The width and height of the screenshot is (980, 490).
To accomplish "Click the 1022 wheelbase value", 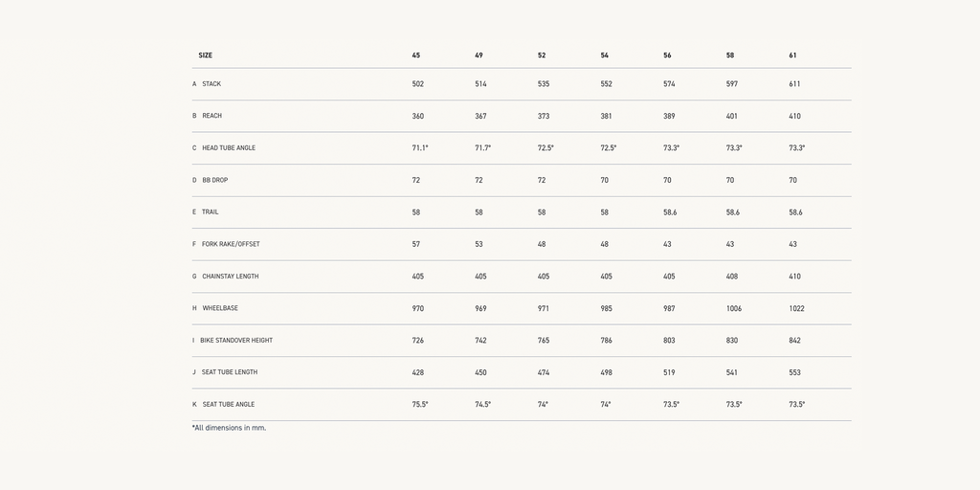I will 797,308.
